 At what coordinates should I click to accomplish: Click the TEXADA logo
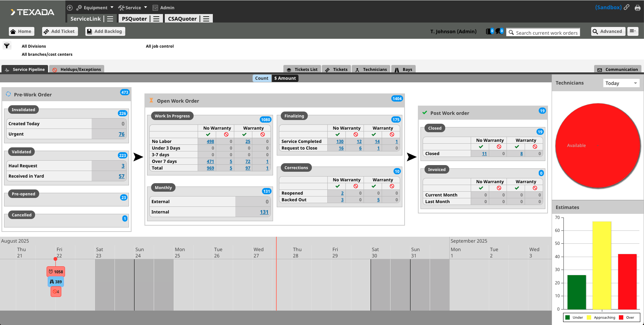click(x=33, y=12)
